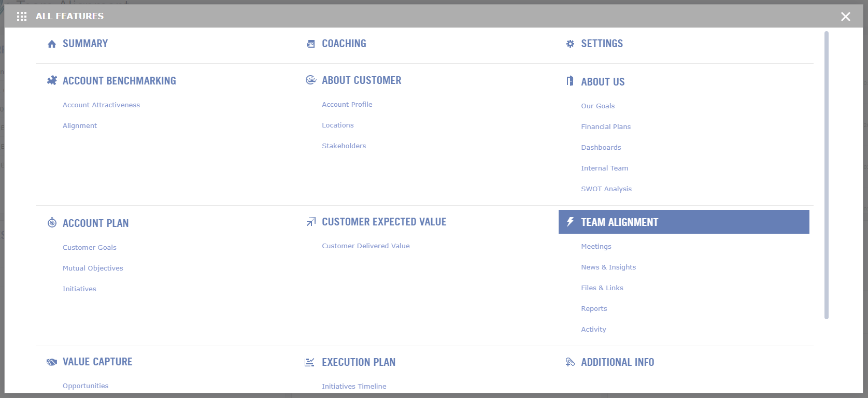Viewport: 868px width, 398px height.
Task: Select highlighted Team Alignment heading
Action: (x=684, y=222)
